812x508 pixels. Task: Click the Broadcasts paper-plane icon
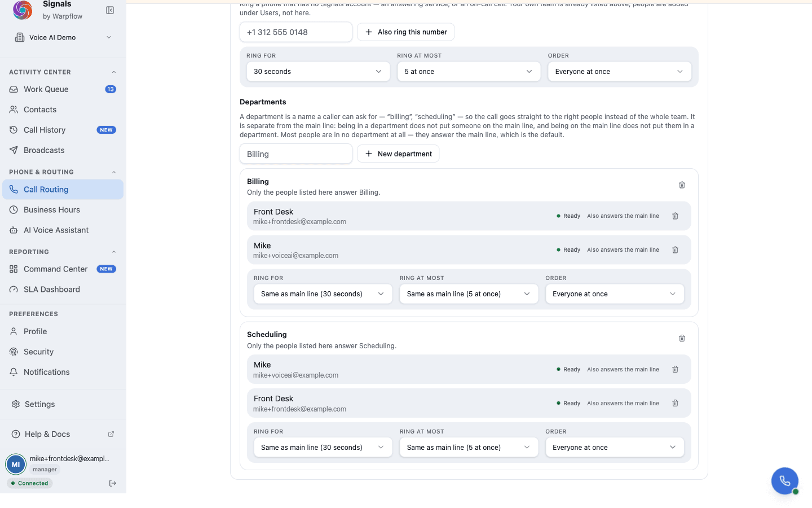[14, 150]
